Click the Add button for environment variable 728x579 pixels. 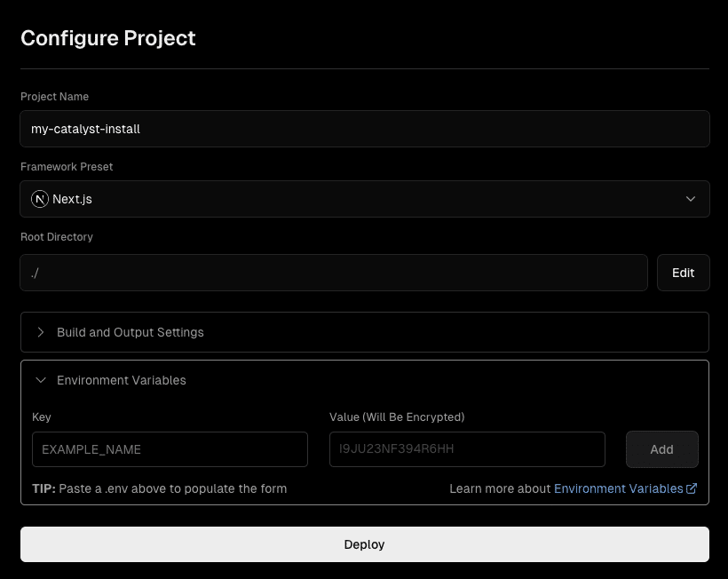pos(661,449)
